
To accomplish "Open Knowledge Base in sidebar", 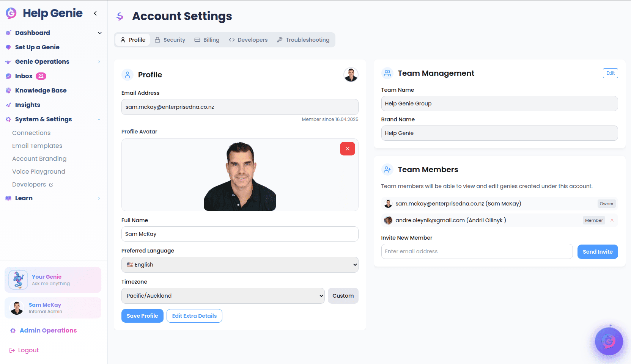I will [x=41, y=91].
